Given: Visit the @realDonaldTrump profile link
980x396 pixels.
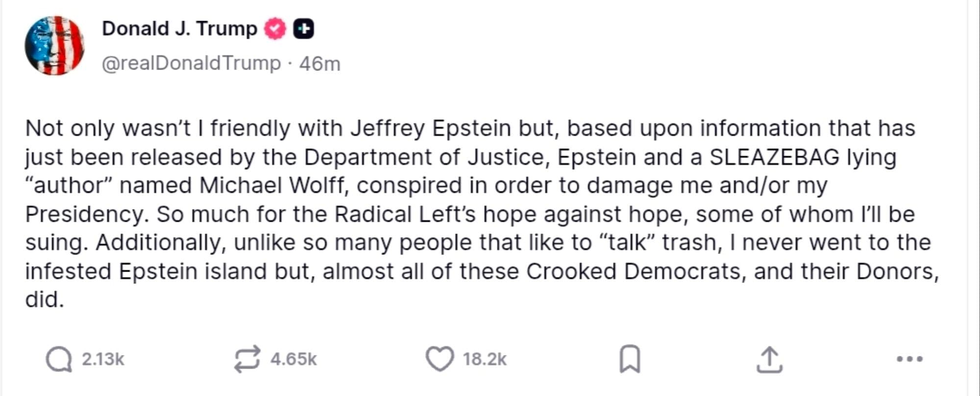Looking at the screenshot, I should point(189,63).
